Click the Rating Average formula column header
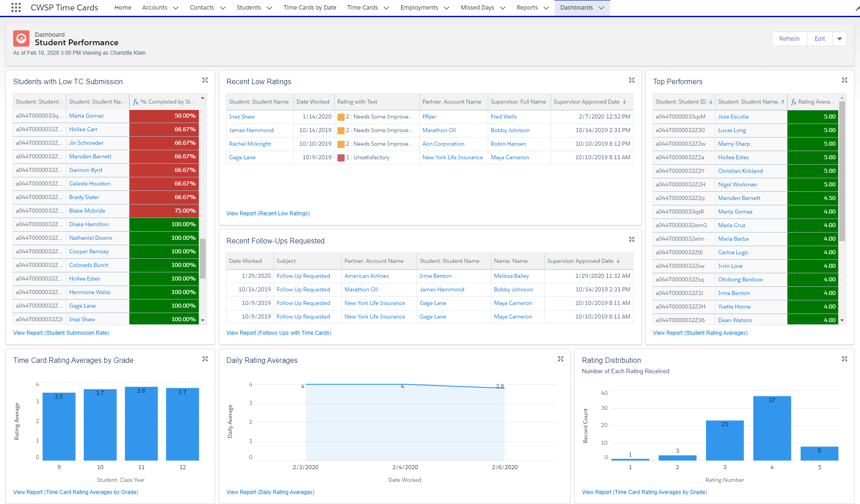 (813, 102)
